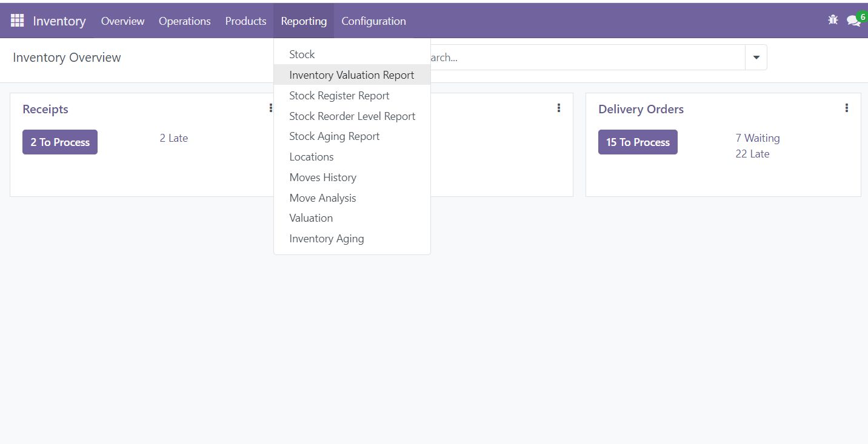Click the 15 To Process button
Image resolution: width=868 pixels, height=444 pixels.
click(638, 142)
